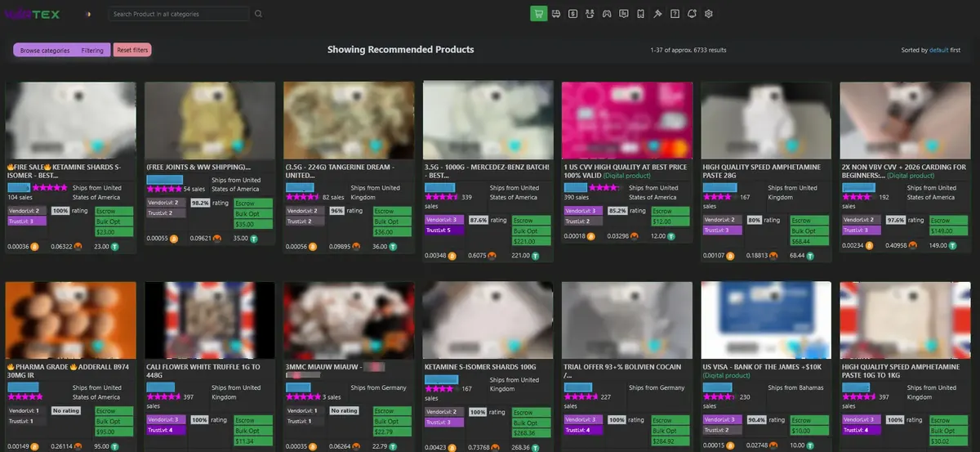The width and height of the screenshot is (980, 452).
Task: Click the green shopping cart icon
Action: tap(538, 14)
